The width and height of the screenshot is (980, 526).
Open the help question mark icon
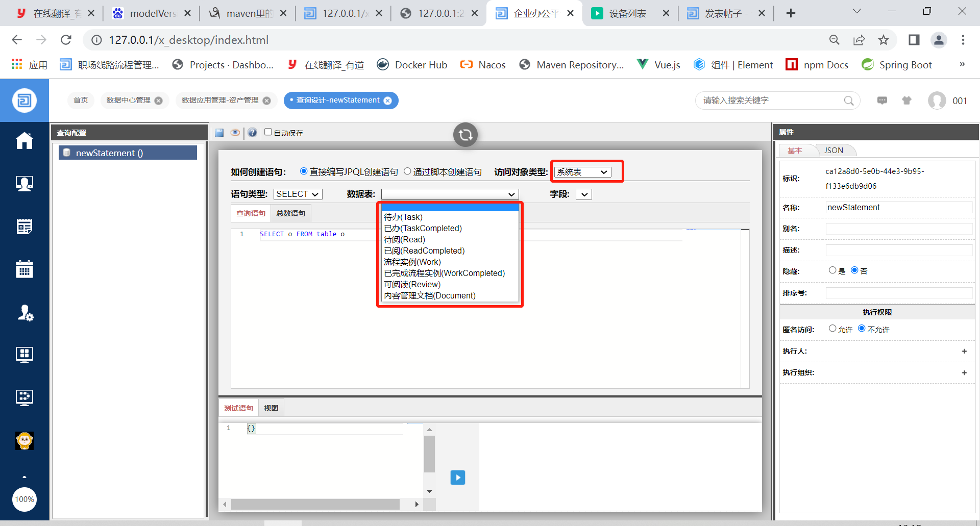point(252,133)
